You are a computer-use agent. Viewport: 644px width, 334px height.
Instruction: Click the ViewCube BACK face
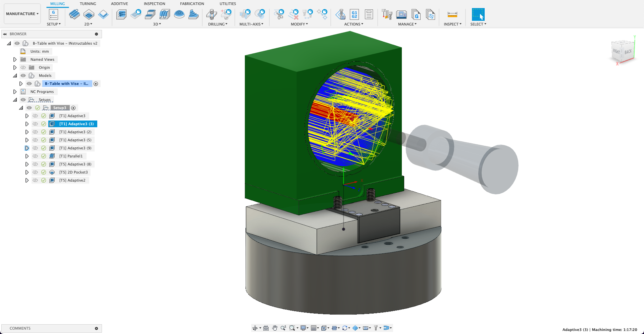628,52
